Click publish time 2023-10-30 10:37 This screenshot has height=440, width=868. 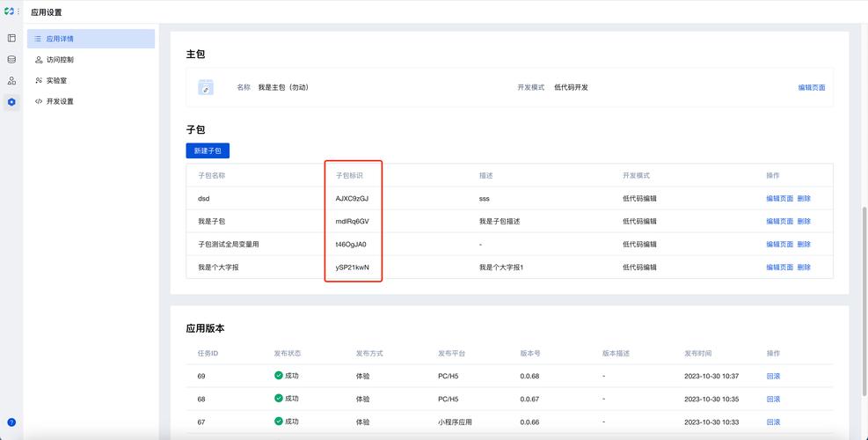(x=711, y=377)
